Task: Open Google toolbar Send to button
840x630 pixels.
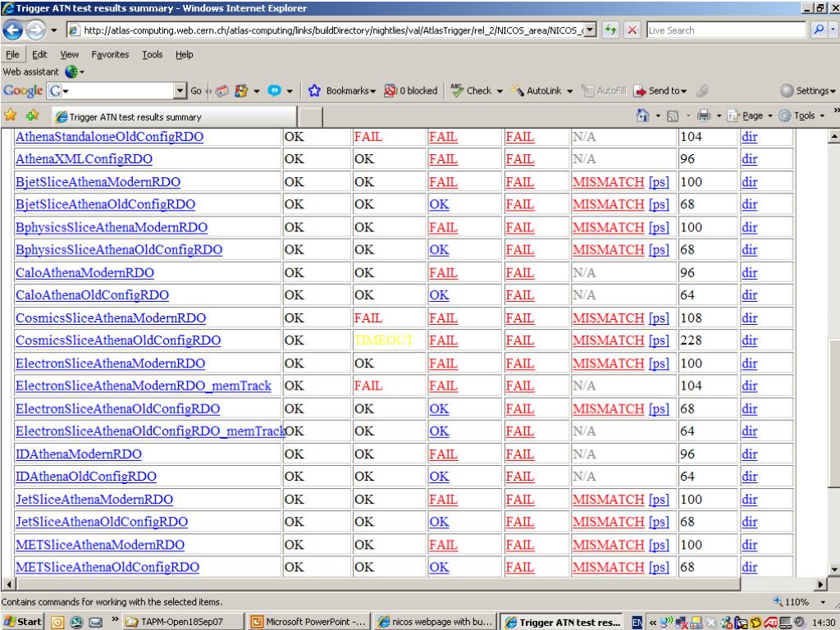Action: (x=660, y=90)
